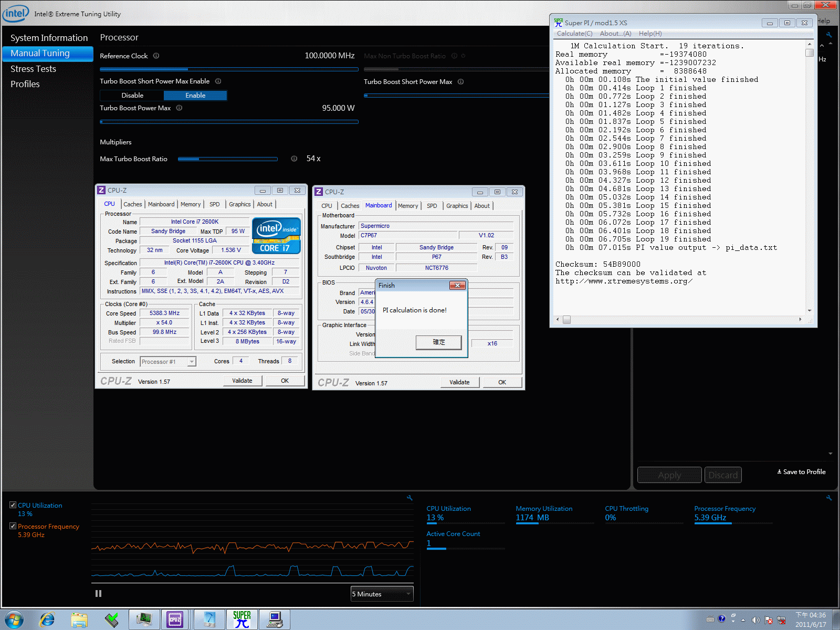This screenshot has width=840, height=630.
Task: Click the confirm button in Finish dialog
Action: click(438, 342)
